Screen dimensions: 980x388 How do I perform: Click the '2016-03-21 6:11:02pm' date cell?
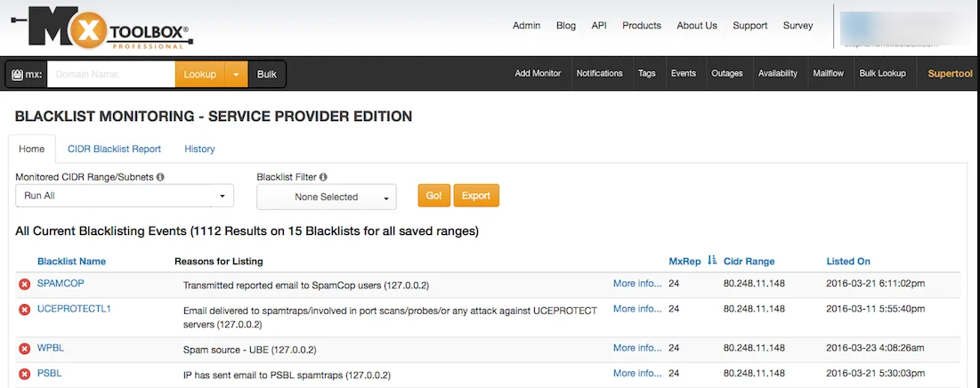click(x=875, y=283)
